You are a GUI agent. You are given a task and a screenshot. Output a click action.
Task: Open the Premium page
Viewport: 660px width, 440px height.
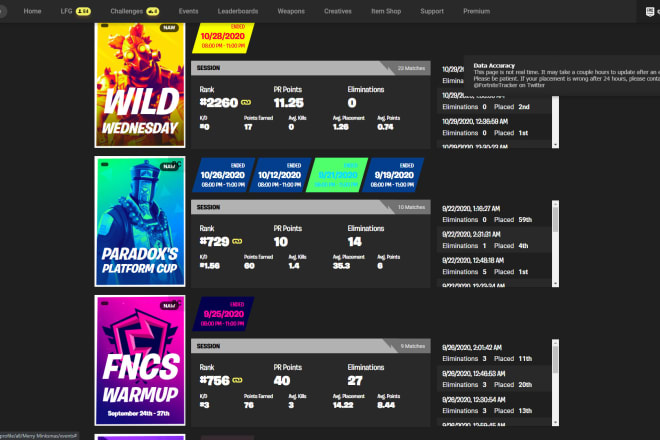[x=476, y=11]
